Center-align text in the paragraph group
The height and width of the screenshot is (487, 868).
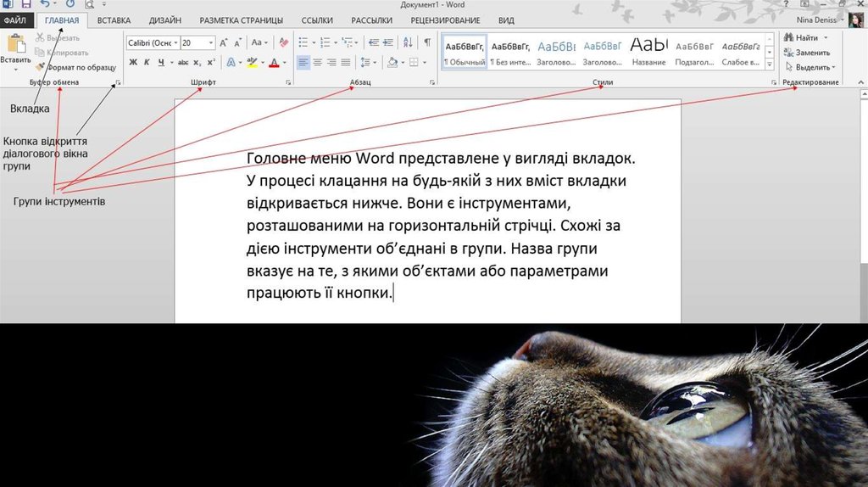pos(317,63)
